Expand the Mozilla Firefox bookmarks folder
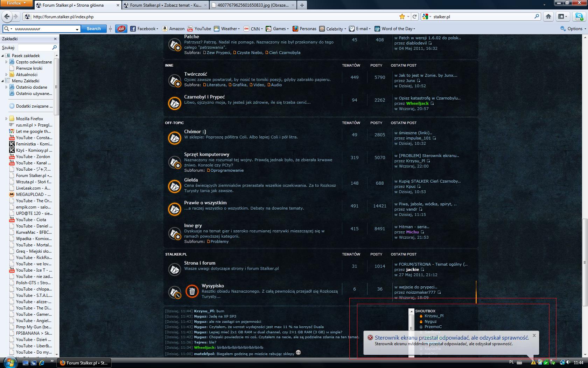This screenshot has height=368, width=588. click(6, 119)
